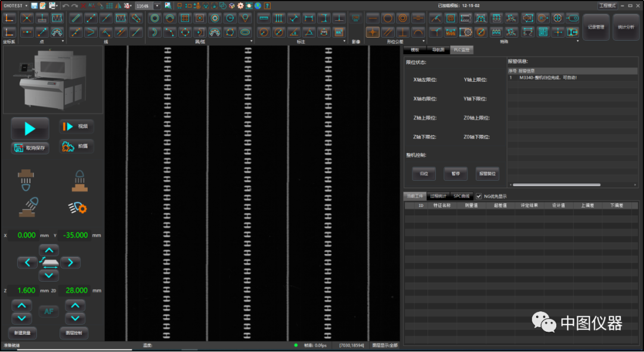The width and height of the screenshot is (644, 352).
Task: Click the horizontal mirror icon in the top toolbar
Action: 118,6
